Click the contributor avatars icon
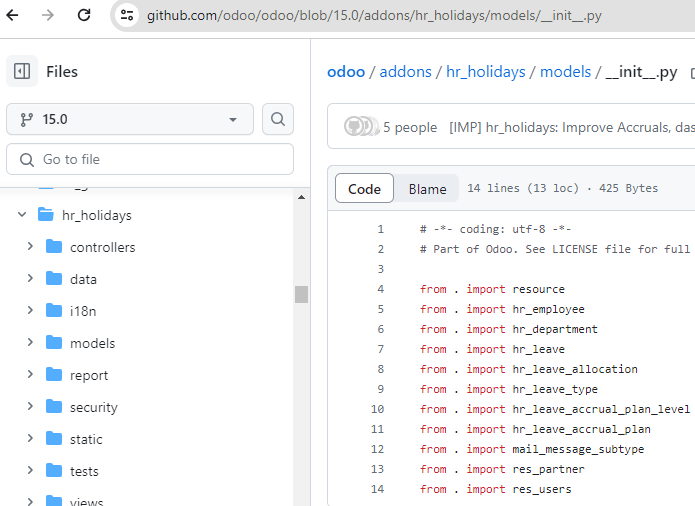The image size is (695, 506). click(x=361, y=126)
